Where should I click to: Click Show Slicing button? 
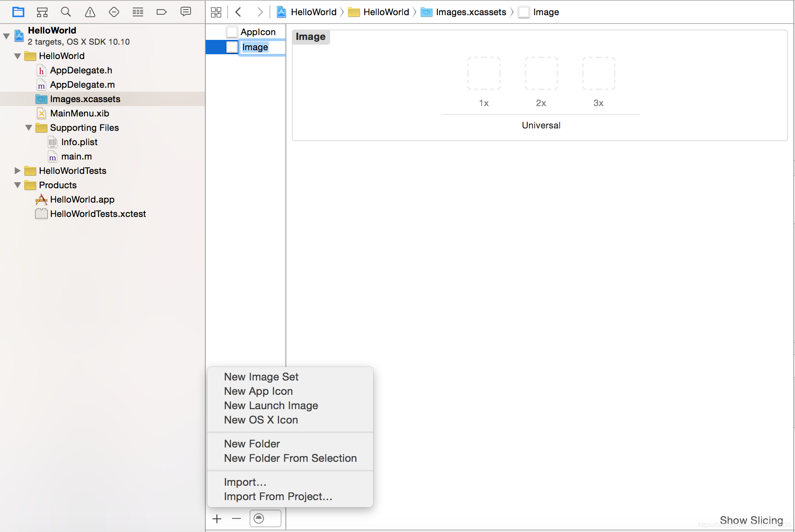[751, 520]
